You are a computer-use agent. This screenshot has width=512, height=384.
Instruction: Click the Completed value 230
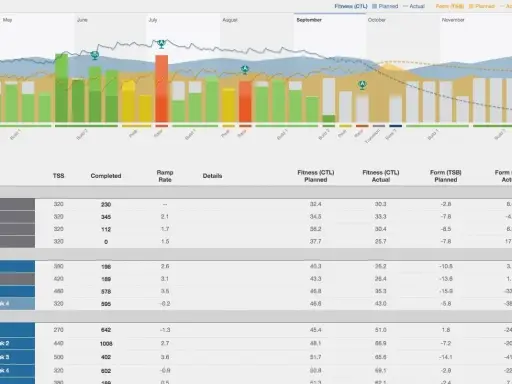pyautogui.click(x=106, y=205)
